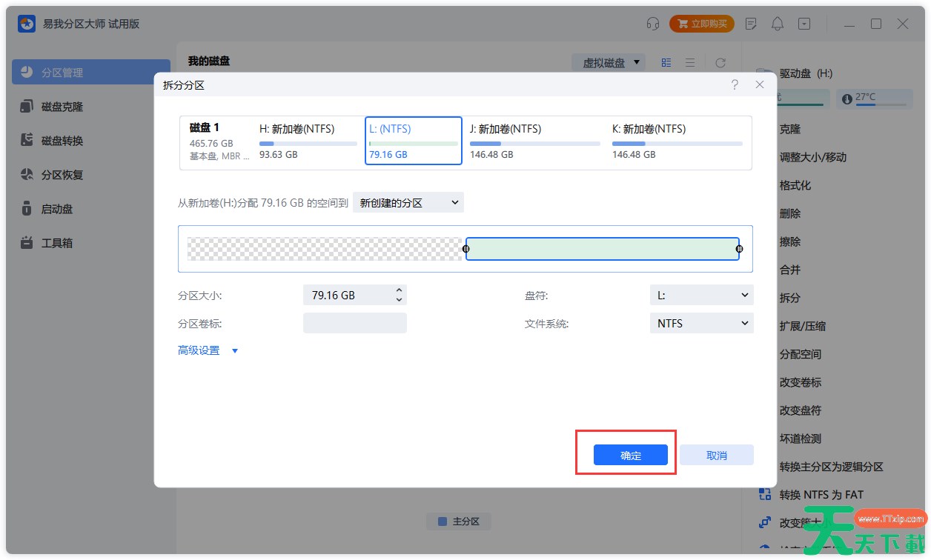Open the 工具箱 toolbox
Viewport: 931px width, 560px height.
[x=59, y=242]
